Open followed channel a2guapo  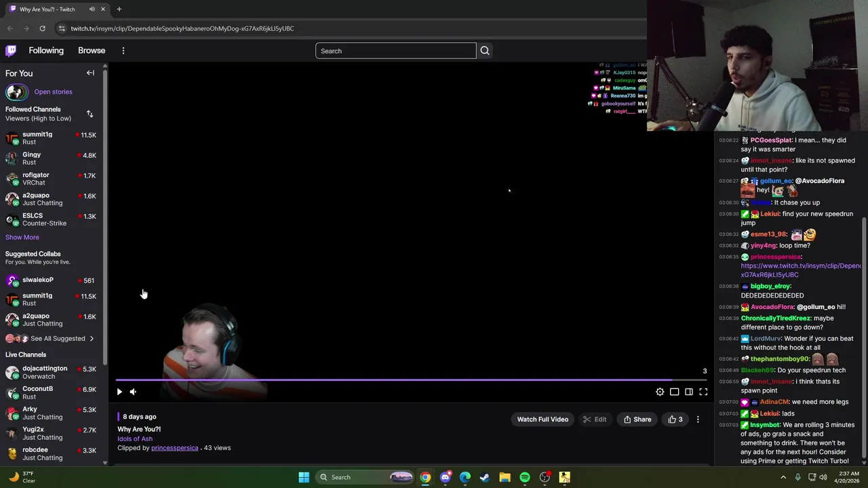pos(53,199)
